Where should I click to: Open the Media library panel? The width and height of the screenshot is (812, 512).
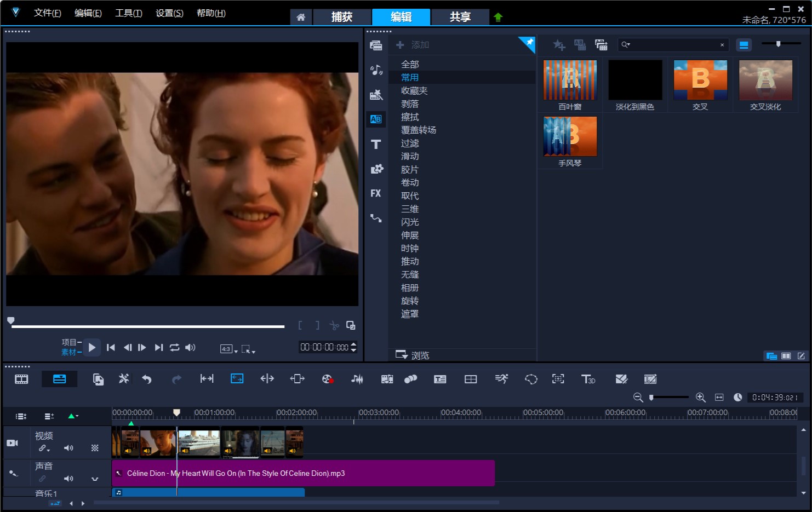tap(376, 45)
